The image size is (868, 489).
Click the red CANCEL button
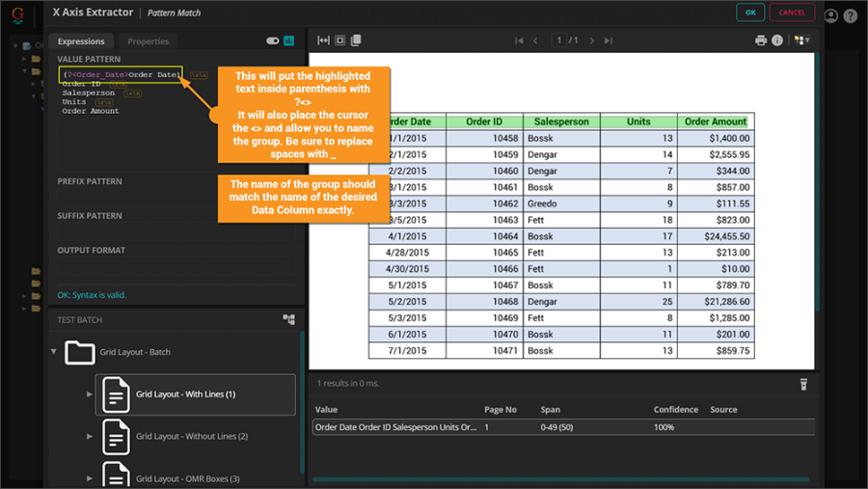(791, 13)
